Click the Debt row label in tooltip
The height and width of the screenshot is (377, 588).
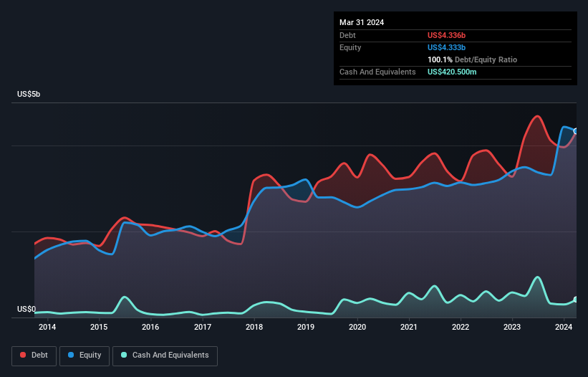347,35
